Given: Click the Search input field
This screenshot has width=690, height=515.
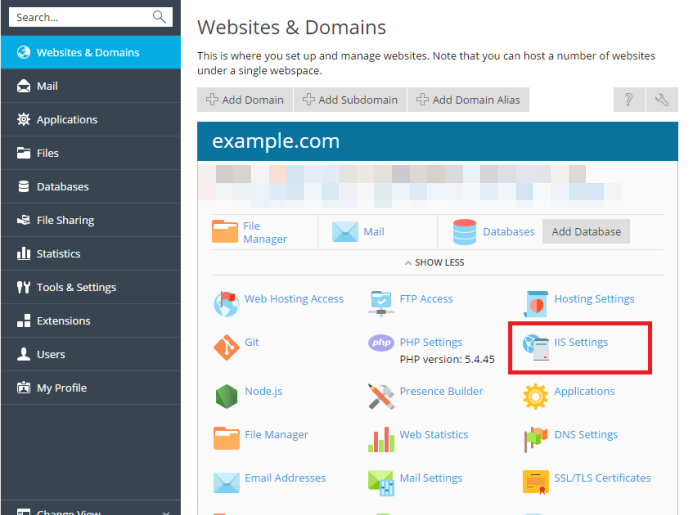Looking at the screenshot, I should [80, 17].
